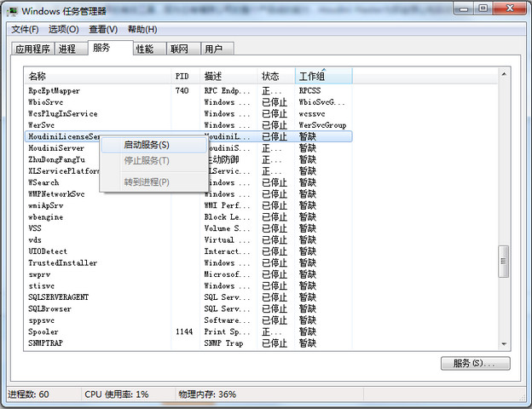Sort by the 状态 column header

[276, 76]
